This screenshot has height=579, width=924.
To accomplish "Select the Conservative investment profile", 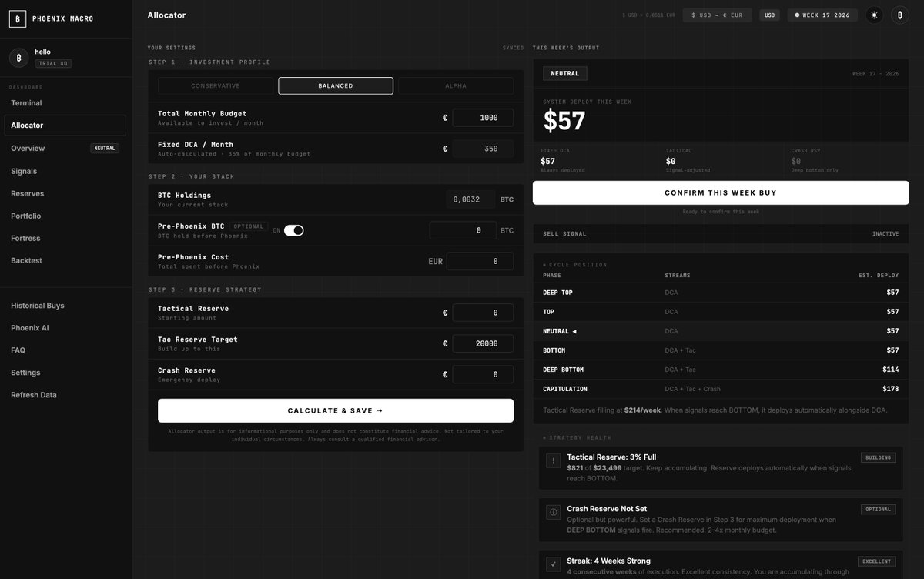I will pos(216,85).
